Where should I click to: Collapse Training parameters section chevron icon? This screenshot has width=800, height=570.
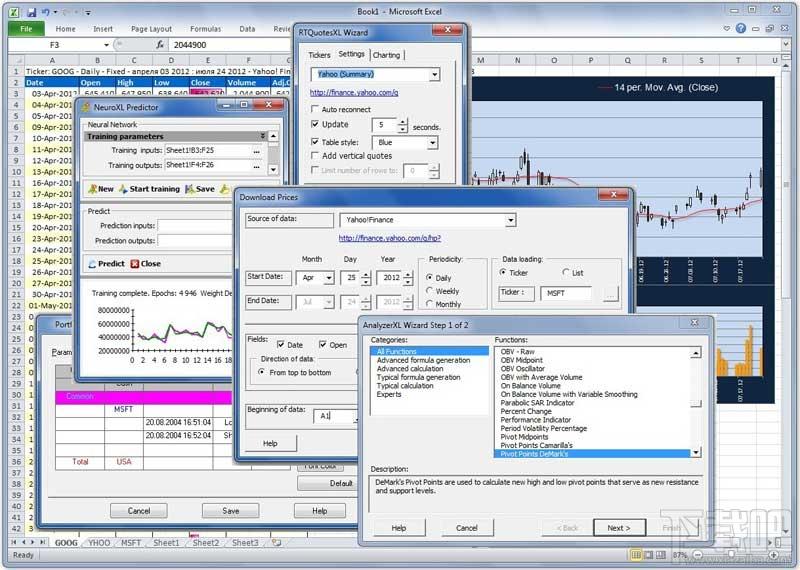(x=263, y=136)
